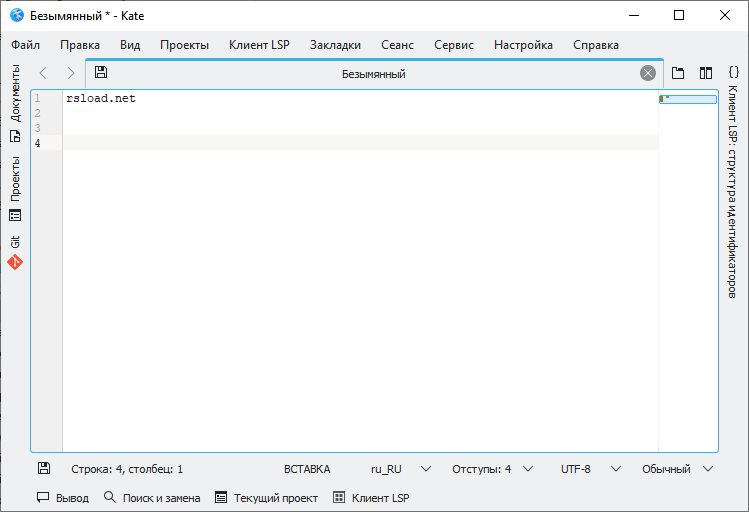
Task: Click the curly braces LSP symbols icon
Action: pyautogui.click(x=733, y=72)
